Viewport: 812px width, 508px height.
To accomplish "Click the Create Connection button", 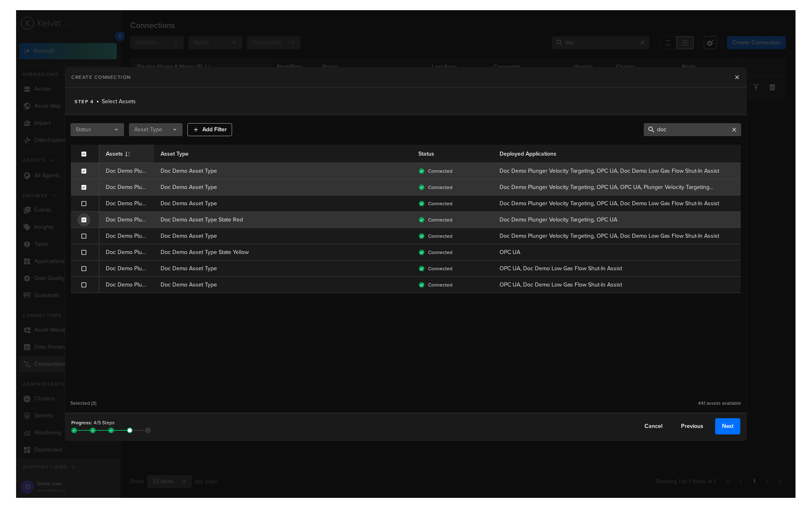I will (756, 43).
